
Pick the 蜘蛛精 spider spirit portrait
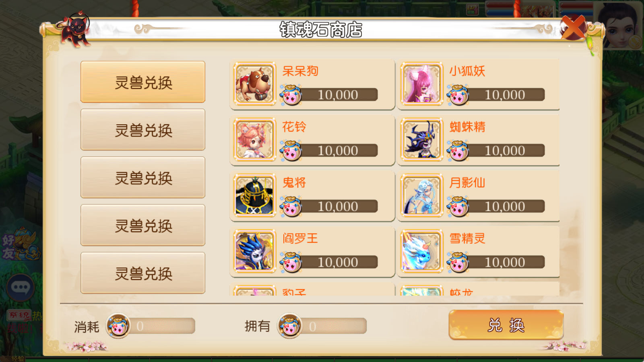pos(421,140)
